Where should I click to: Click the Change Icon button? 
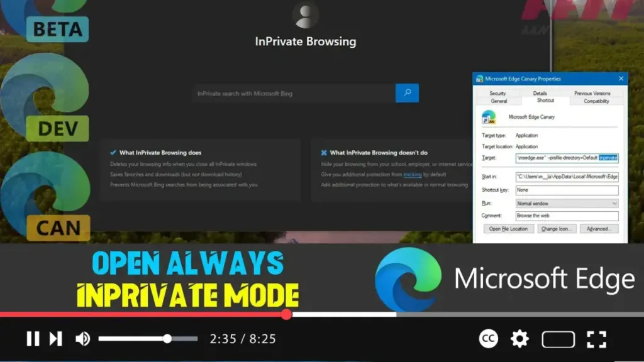pos(558,229)
